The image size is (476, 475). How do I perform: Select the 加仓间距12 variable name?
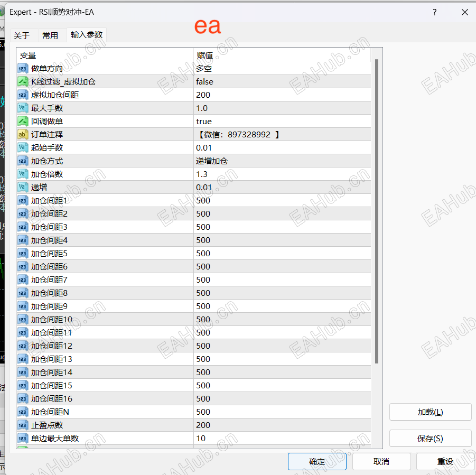pos(51,346)
